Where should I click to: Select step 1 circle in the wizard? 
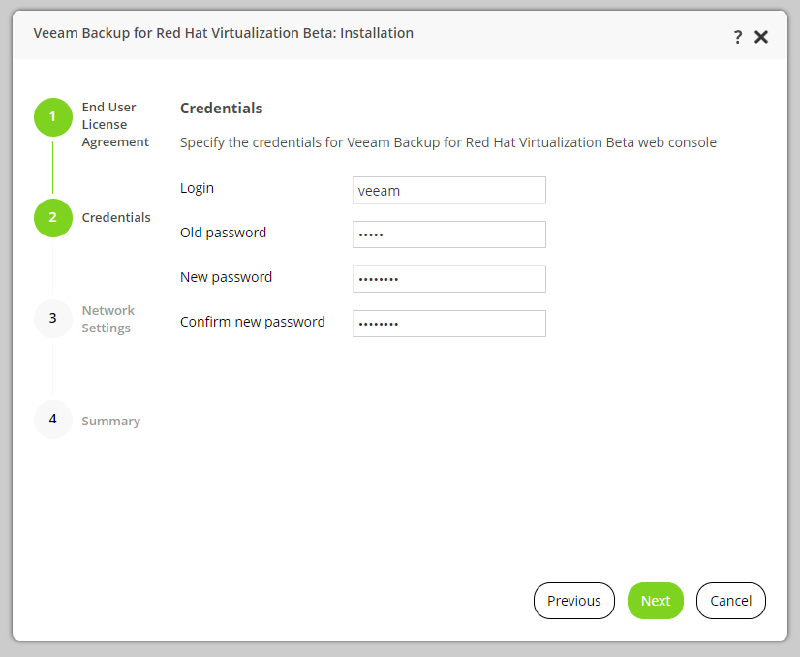[x=53, y=117]
